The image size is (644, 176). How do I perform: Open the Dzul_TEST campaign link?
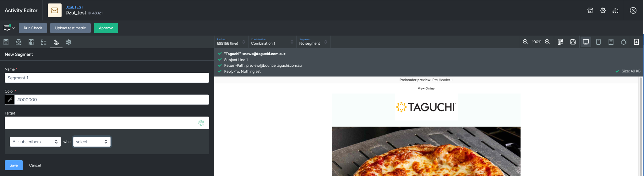[x=74, y=7]
